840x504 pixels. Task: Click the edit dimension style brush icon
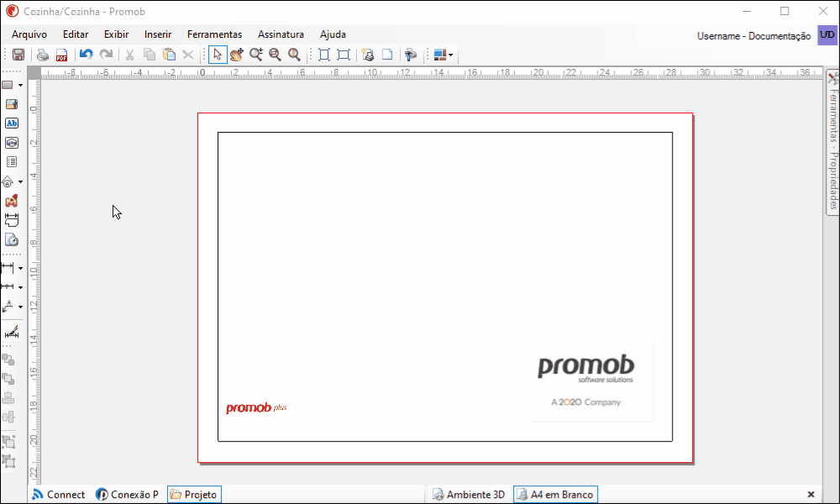(11, 332)
